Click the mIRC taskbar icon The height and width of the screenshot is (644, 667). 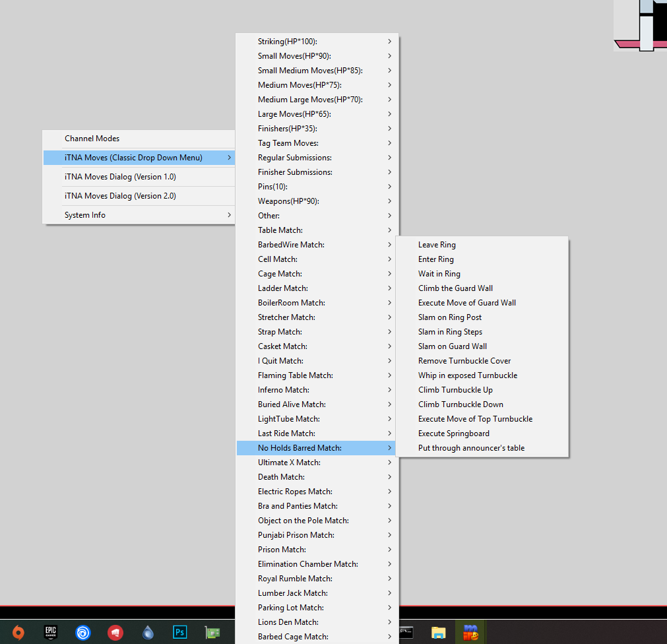pos(471,633)
